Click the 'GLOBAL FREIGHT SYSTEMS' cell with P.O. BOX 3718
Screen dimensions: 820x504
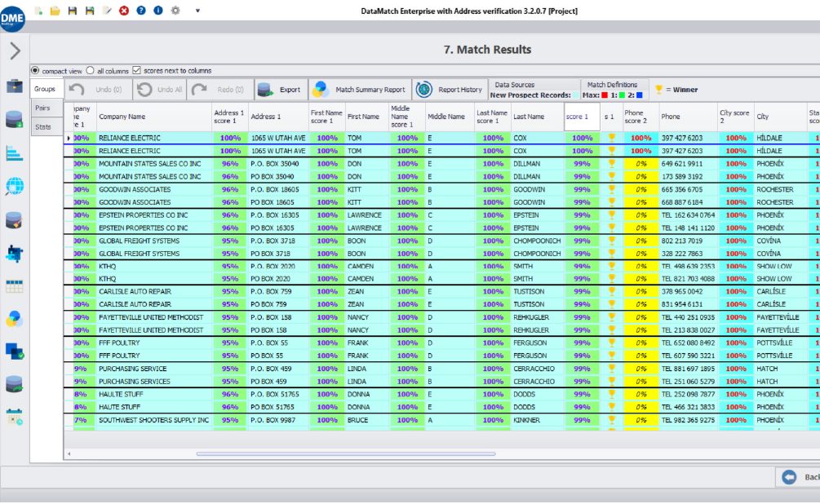153,241
